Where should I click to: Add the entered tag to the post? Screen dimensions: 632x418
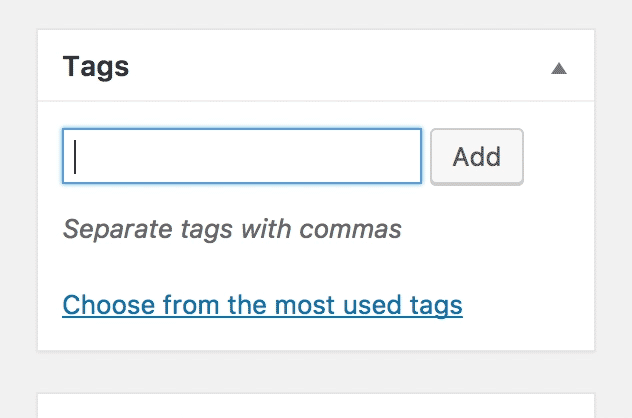[477, 156]
